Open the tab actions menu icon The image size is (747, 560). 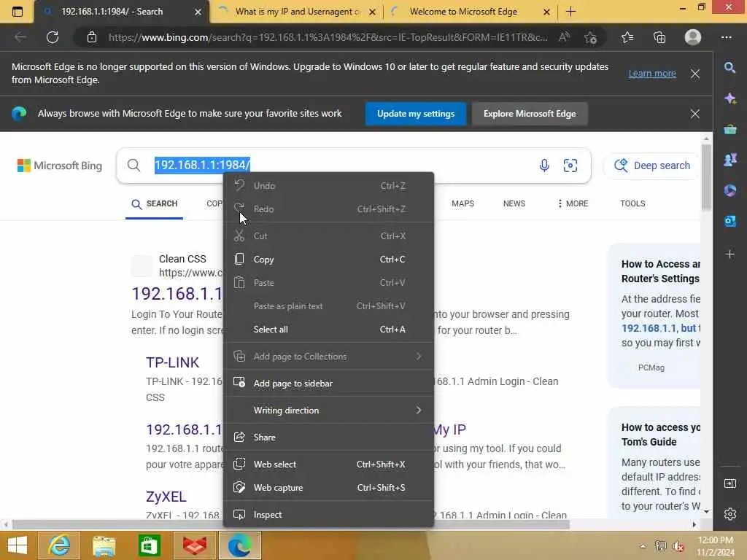pyautogui.click(x=18, y=12)
